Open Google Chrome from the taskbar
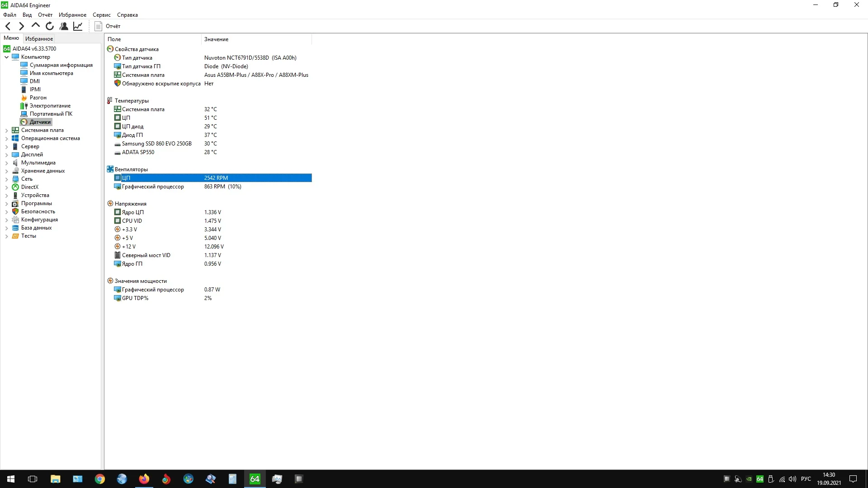Viewport: 868px width, 488px height. (99, 479)
